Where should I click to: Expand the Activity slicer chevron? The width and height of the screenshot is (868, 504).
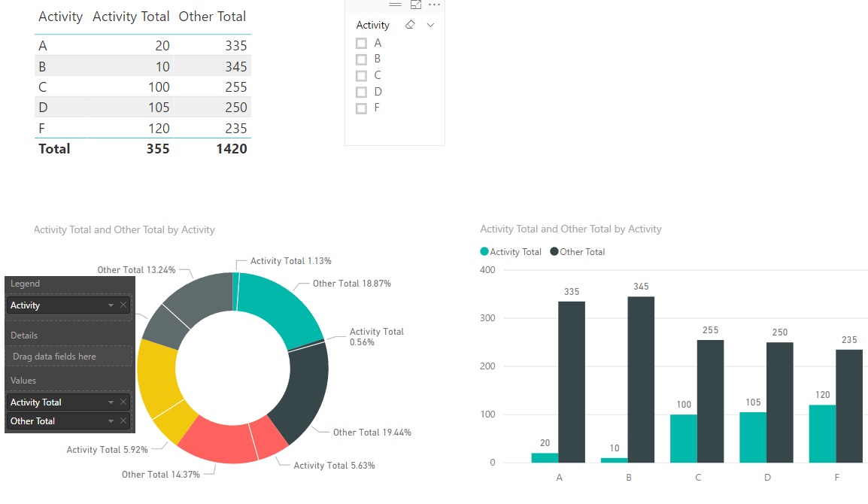point(431,25)
